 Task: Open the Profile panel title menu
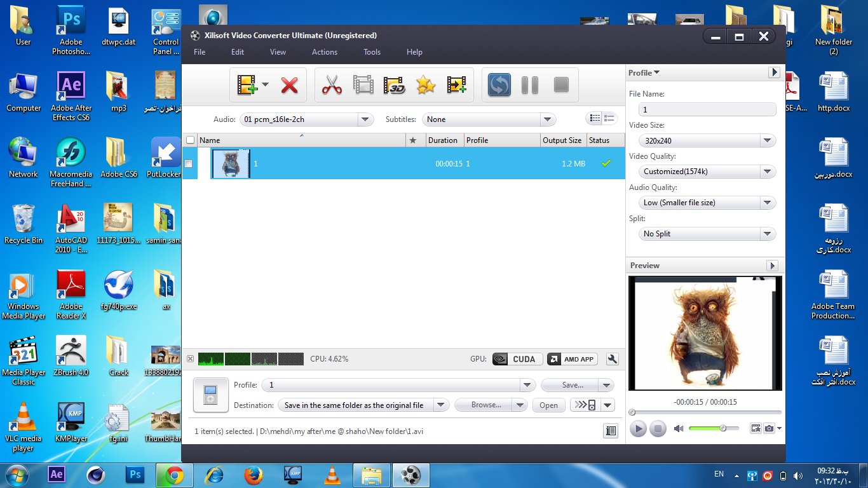(644, 72)
